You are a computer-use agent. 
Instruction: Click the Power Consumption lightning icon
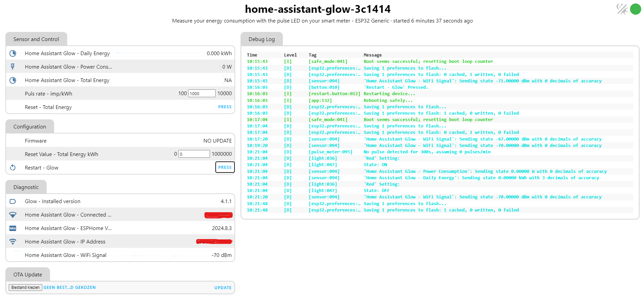[x=13, y=67]
